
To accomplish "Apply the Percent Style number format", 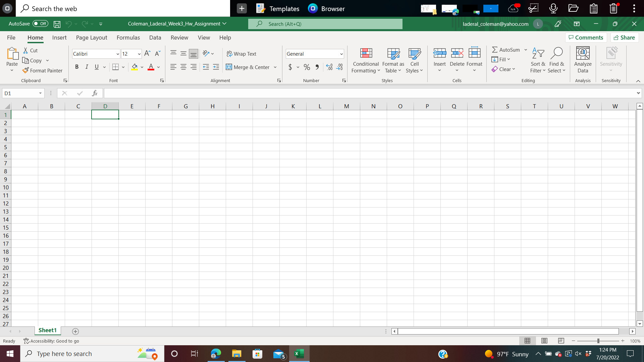I will 307,67.
